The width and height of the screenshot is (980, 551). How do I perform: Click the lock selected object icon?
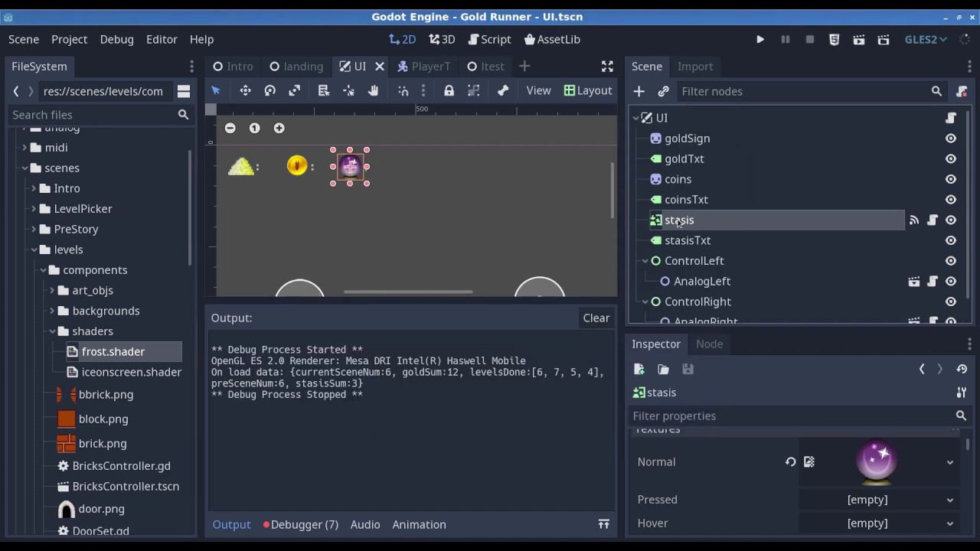coord(449,90)
